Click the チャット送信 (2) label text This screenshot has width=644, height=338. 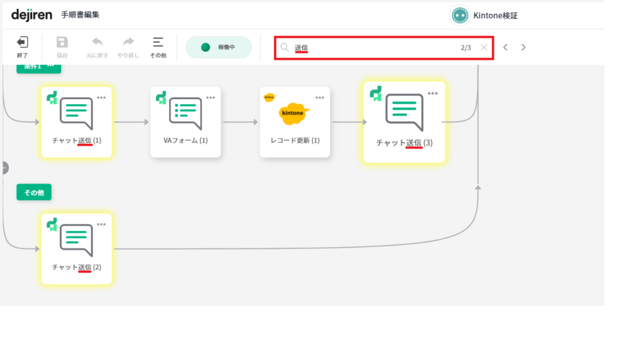pos(76,267)
